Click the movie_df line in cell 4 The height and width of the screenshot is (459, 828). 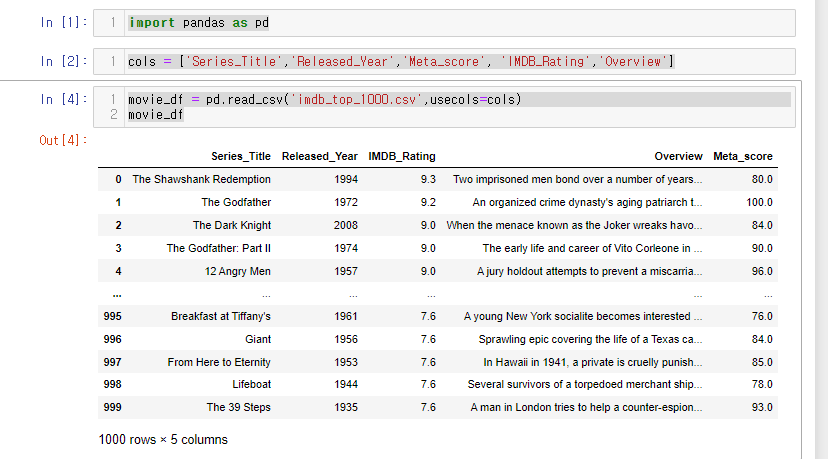155,115
